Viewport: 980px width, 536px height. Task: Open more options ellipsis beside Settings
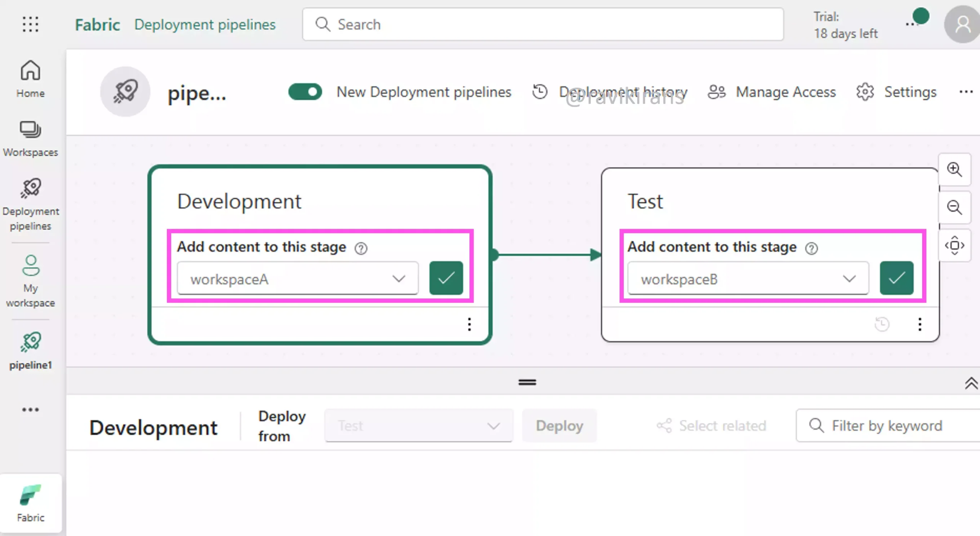[x=966, y=92]
